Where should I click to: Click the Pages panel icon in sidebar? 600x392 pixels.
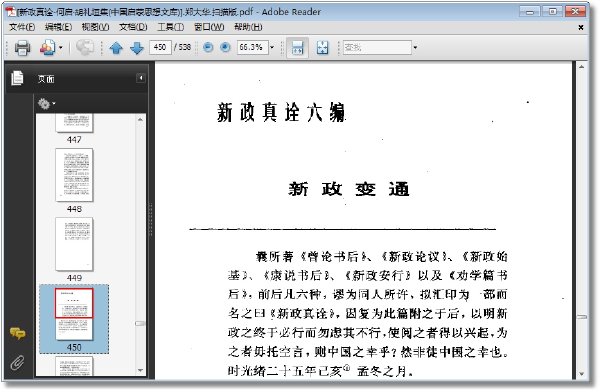click(17, 78)
